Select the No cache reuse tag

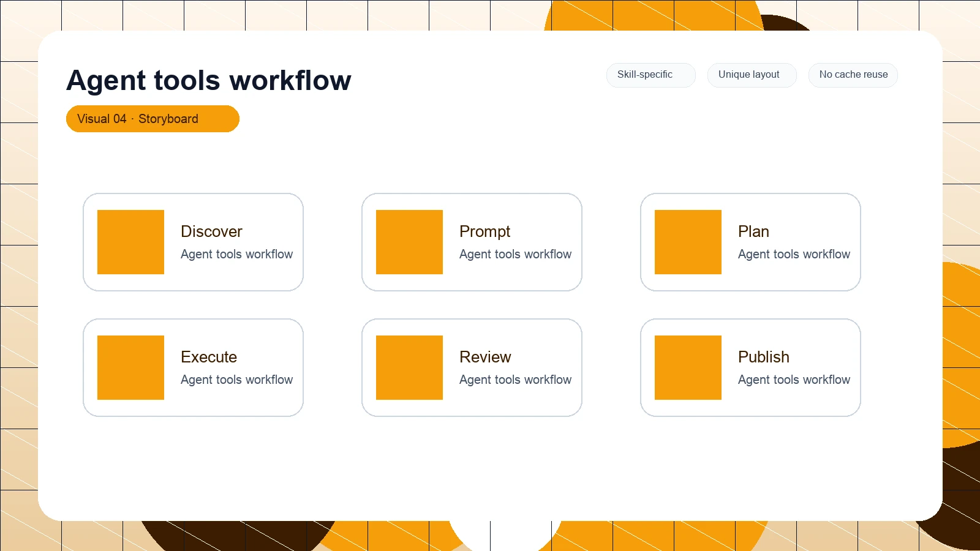pyautogui.click(x=853, y=75)
